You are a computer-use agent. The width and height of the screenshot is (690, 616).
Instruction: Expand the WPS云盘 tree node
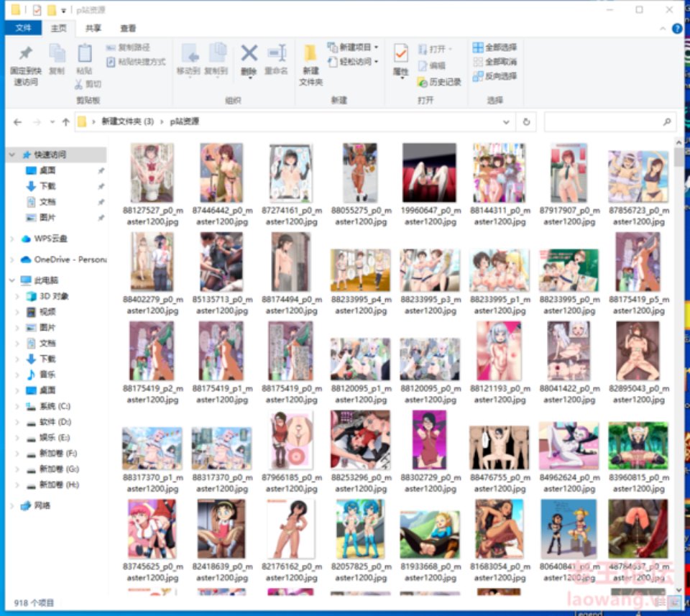(12, 239)
